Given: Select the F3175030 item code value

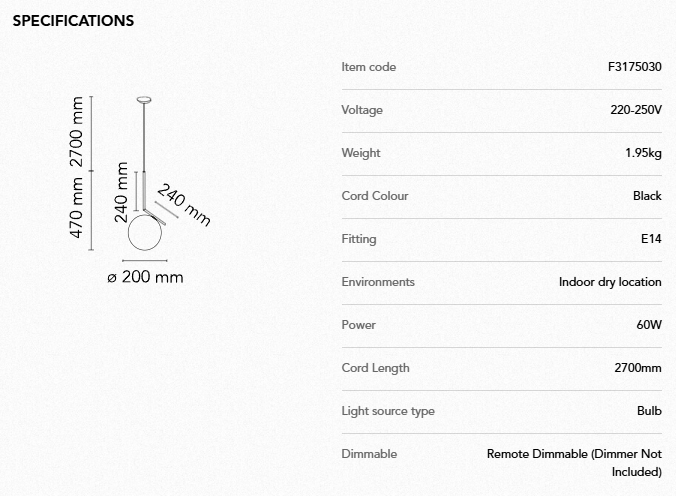Looking at the screenshot, I should (634, 67).
